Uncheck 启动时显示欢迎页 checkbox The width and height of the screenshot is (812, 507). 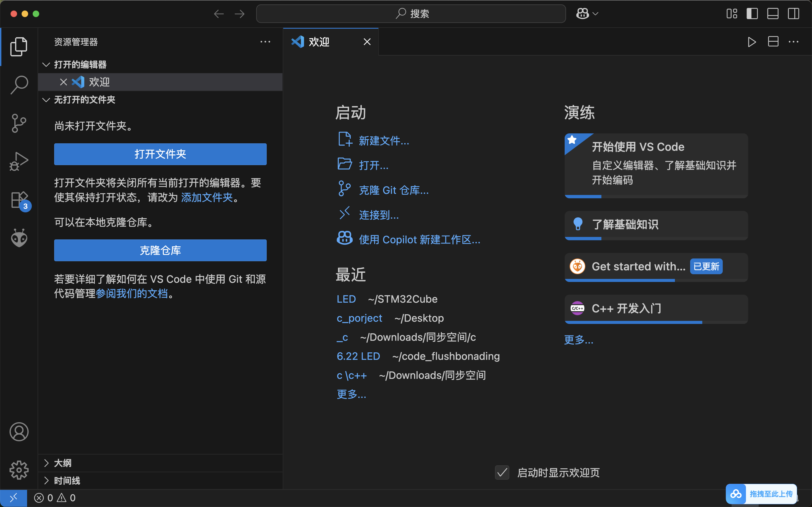click(502, 472)
